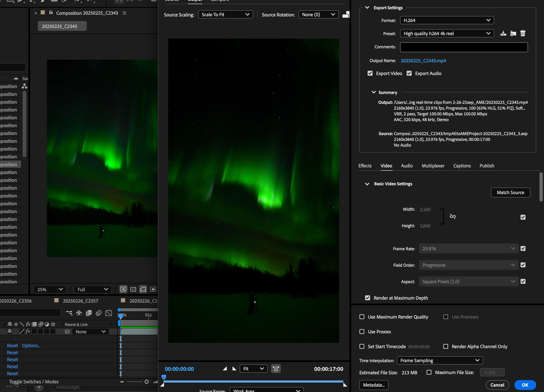Click the aspect ratio correction button
The height and width of the screenshot is (392, 544).
(x=276, y=369)
